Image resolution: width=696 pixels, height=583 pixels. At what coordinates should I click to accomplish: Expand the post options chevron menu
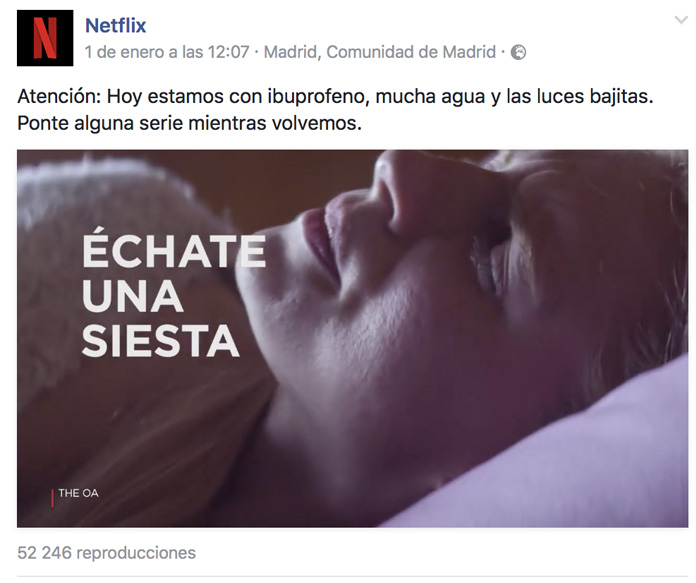(681, 20)
